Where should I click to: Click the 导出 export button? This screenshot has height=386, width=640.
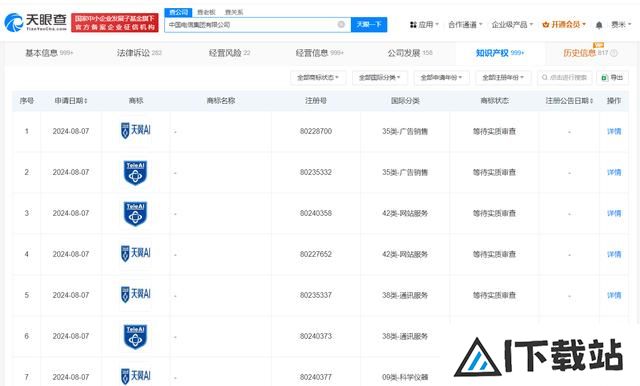click(x=612, y=77)
